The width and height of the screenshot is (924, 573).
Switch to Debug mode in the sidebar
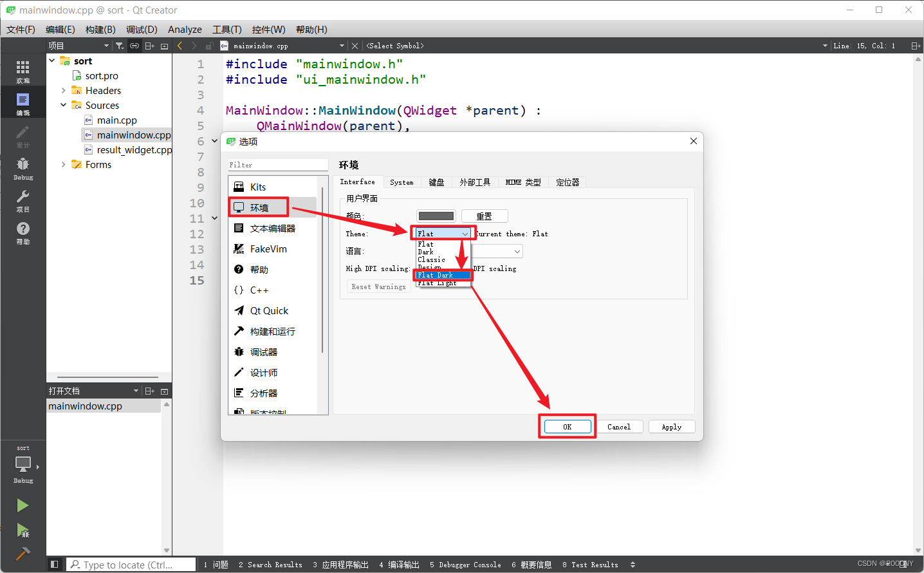[23, 167]
